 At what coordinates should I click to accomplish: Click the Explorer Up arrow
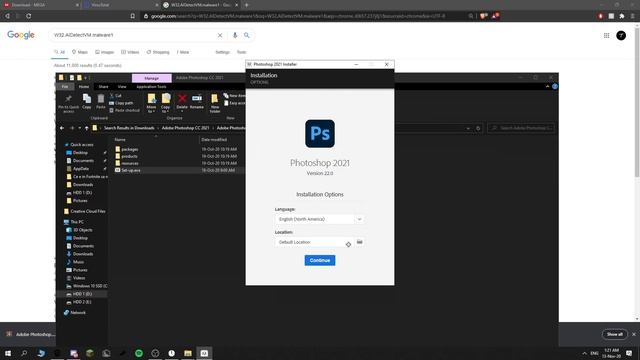[87, 128]
